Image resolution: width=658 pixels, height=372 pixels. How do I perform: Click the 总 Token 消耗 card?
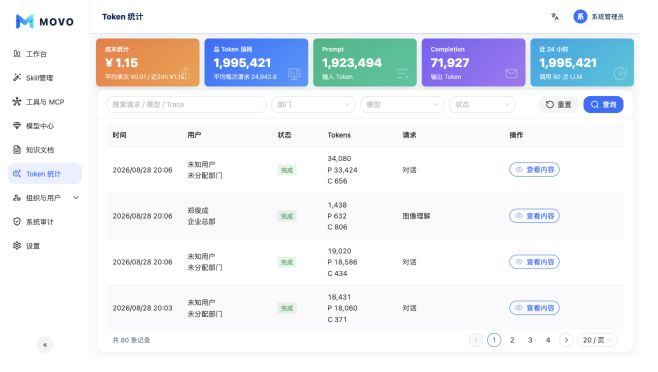click(x=256, y=63)
